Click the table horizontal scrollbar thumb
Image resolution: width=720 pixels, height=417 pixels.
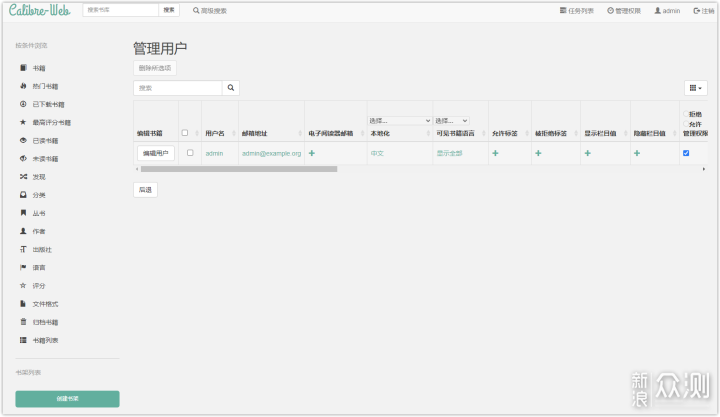click(239, 169)
